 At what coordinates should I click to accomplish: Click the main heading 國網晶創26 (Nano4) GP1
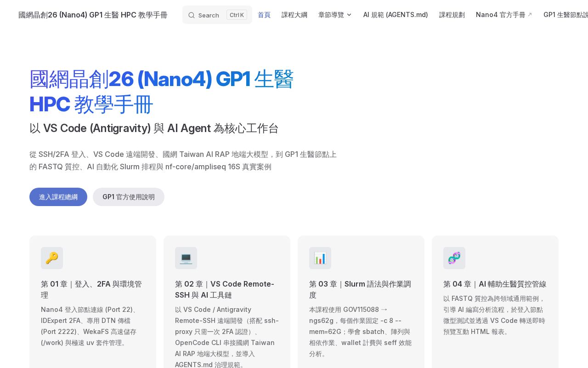162,92
